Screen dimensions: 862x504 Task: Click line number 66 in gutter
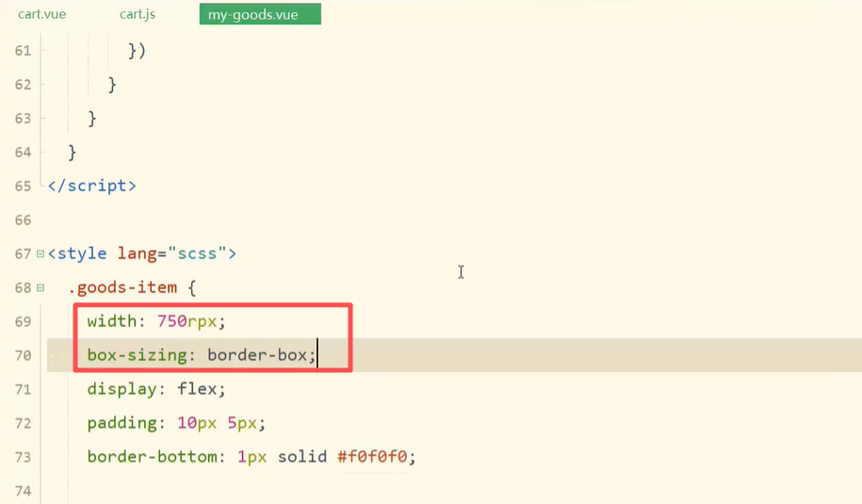point(24,220)
